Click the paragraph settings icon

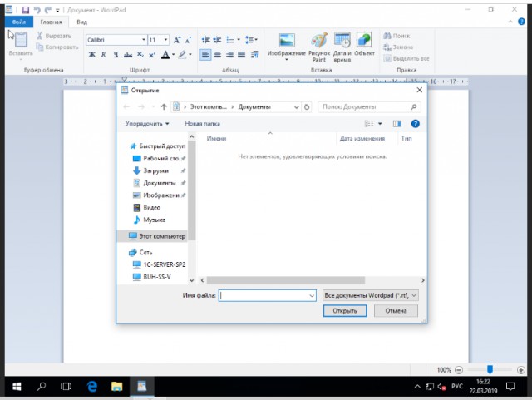coord(254,54)
